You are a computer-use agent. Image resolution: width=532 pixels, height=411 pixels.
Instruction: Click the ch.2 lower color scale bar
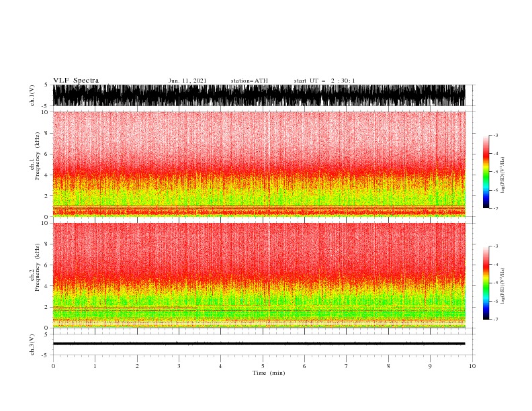[486, 283]
